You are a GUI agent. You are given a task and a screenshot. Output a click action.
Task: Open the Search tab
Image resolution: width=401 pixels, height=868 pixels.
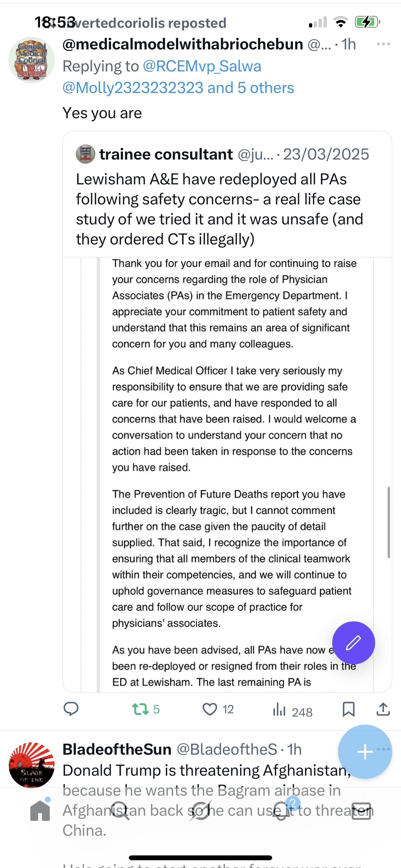click(x=120, y=811)
